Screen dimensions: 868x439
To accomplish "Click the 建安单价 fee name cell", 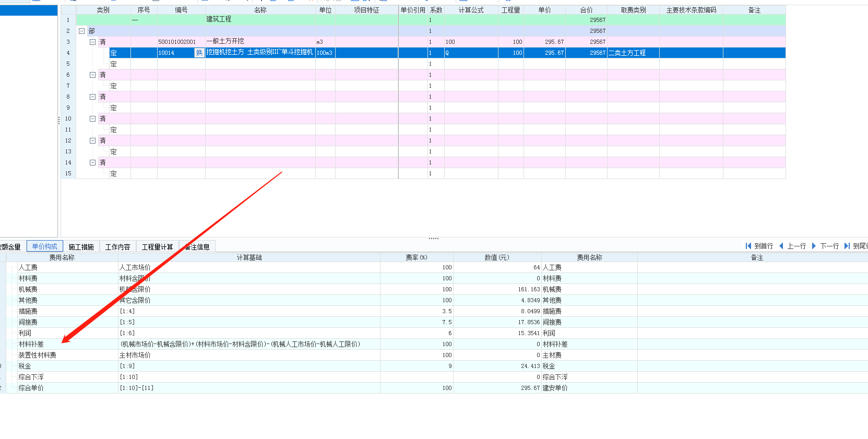I will 589,388.
